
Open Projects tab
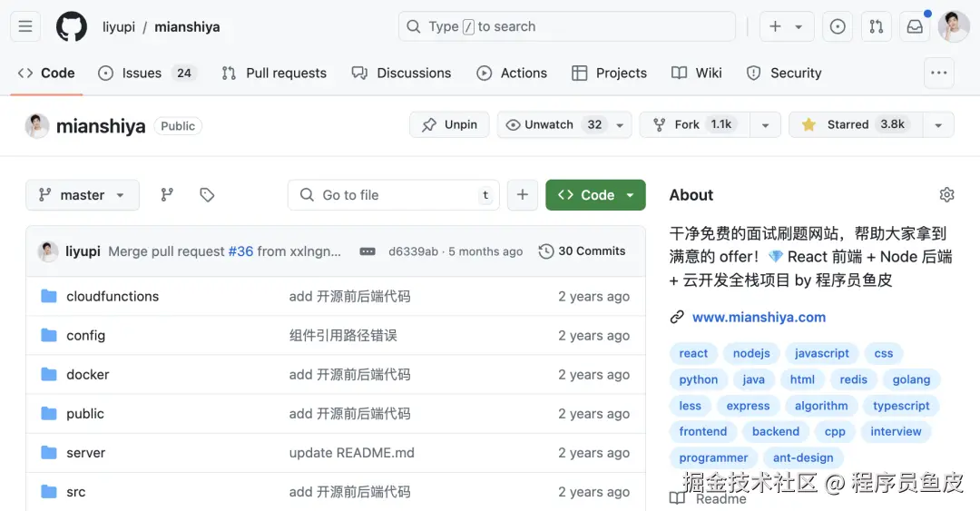click(x=610, y=74)
